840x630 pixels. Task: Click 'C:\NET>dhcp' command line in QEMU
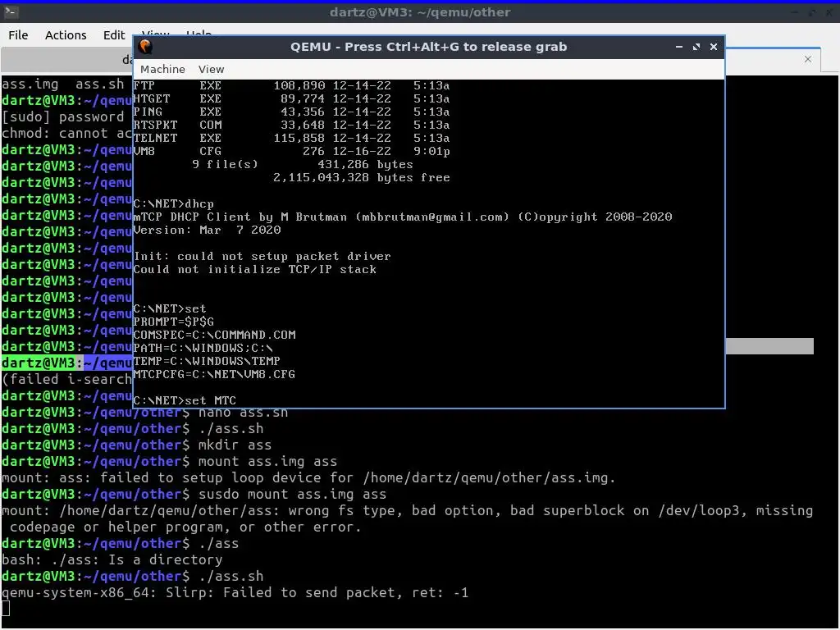(x=174, y=203)
